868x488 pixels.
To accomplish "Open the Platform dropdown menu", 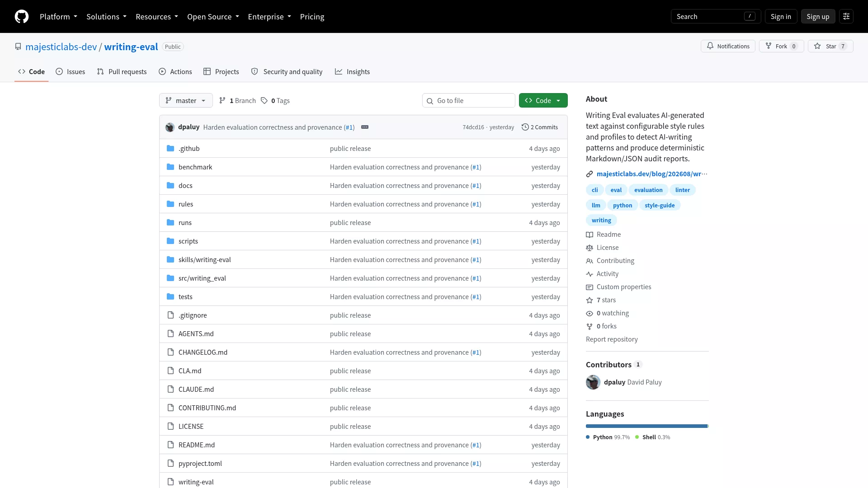I will (58, 17).
